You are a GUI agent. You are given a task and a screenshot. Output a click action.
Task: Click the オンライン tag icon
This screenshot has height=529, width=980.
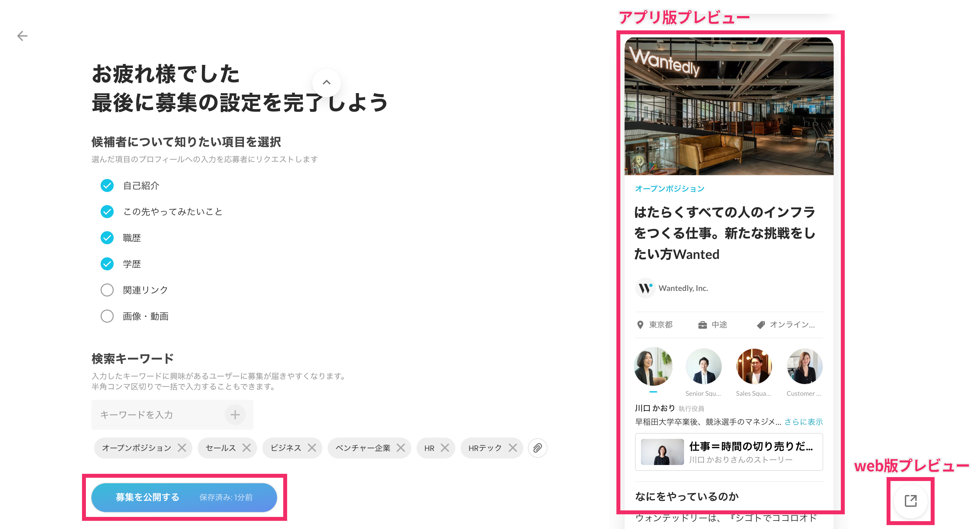coord(760,324)
